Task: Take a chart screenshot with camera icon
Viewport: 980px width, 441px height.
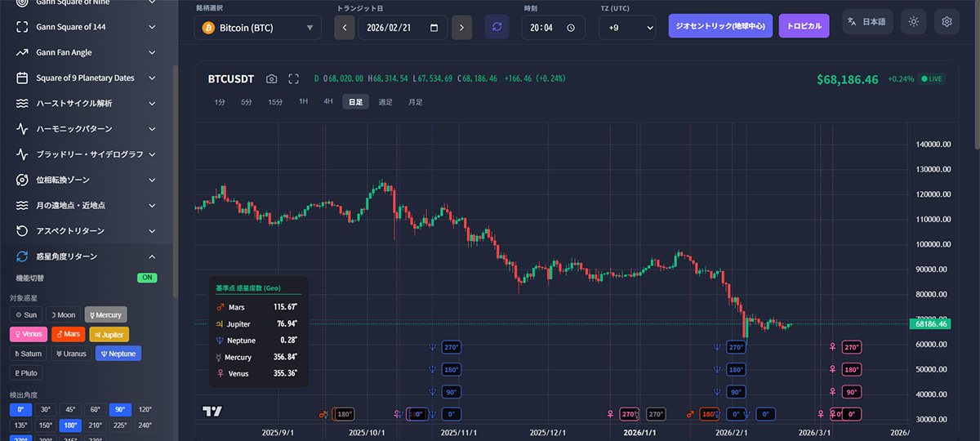Action: point(272,79)
